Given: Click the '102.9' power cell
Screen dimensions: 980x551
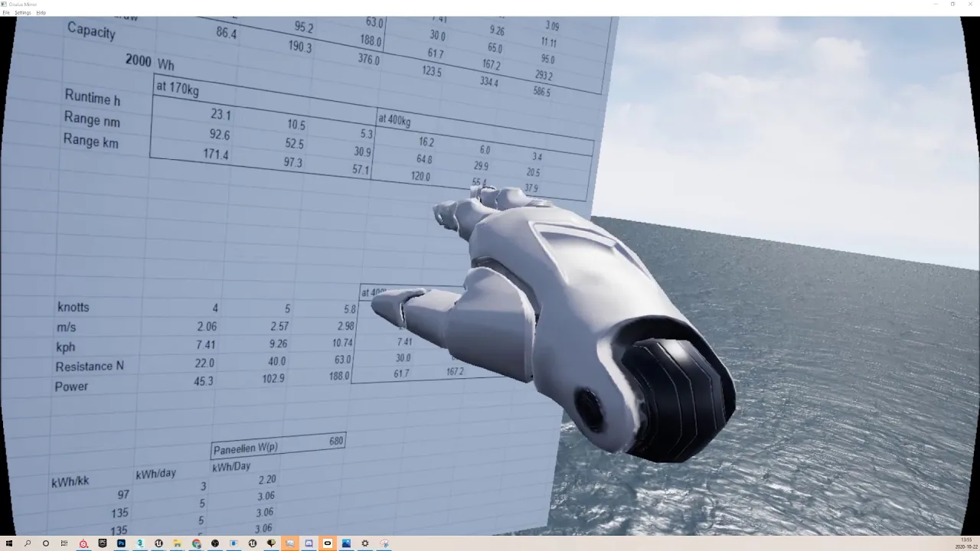Looking at the screenshot, I should (273, 379).
